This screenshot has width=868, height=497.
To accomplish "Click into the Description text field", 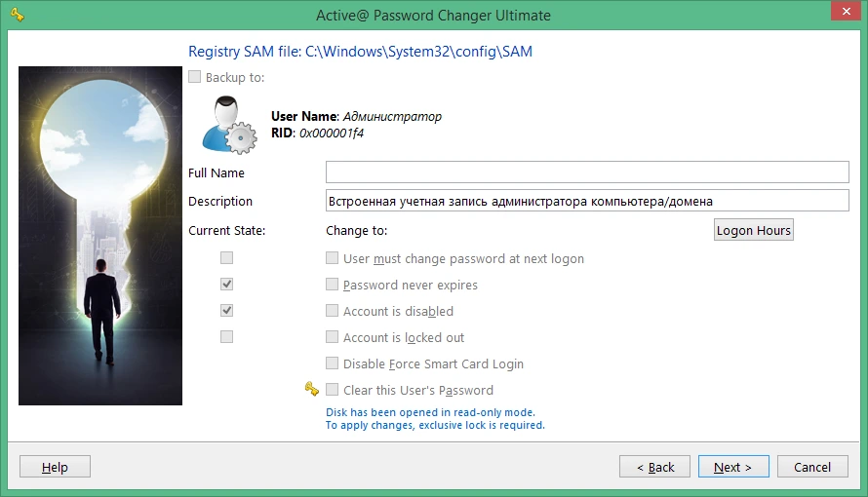I will pos(587,201).
